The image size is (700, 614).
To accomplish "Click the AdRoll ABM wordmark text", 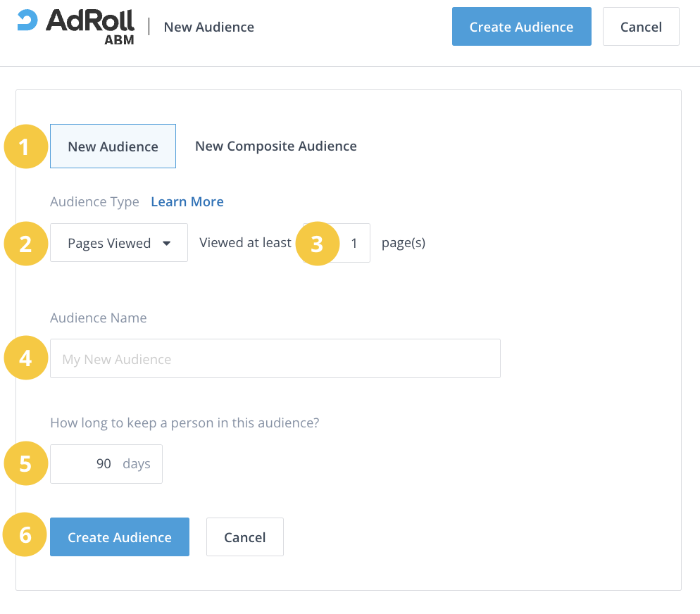I will pos(90,25).
